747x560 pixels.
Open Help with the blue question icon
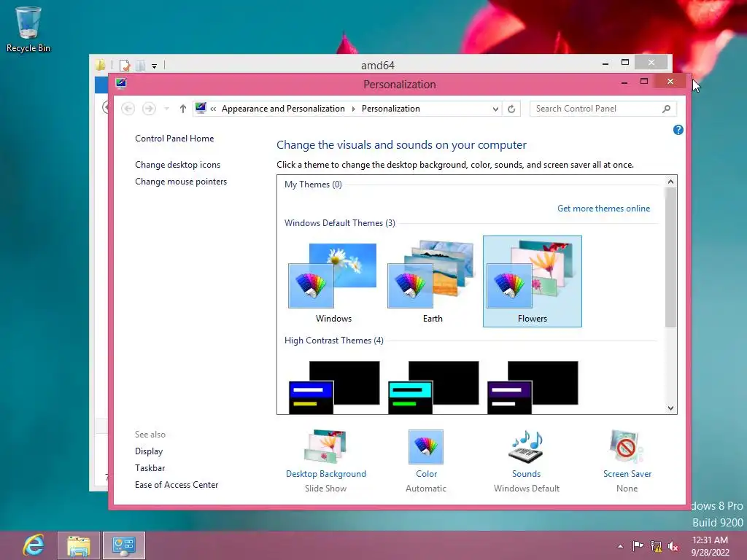pyautogui.click(x=678, y=130)
